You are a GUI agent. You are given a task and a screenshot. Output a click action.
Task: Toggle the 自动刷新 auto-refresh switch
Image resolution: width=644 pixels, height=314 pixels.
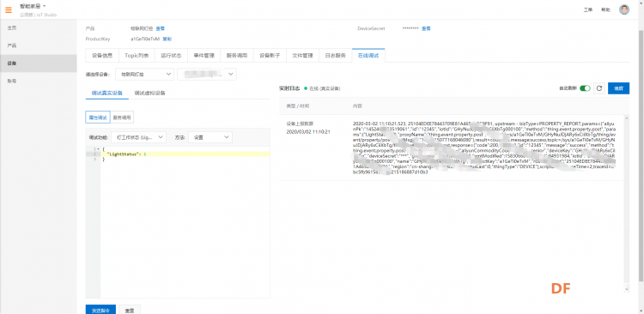[585, 88]
